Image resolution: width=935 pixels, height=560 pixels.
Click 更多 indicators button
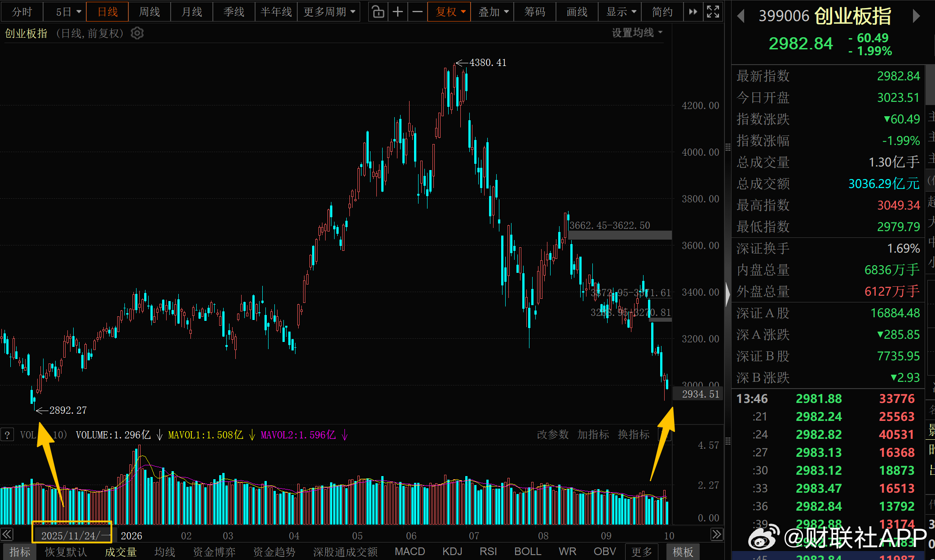642,552
